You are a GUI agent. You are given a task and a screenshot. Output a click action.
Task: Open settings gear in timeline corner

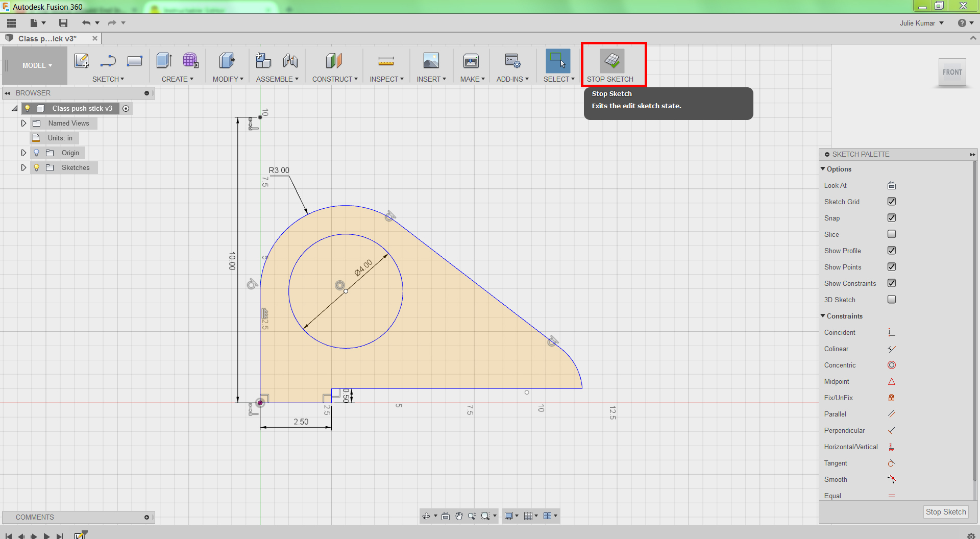(x=971, y=535)
